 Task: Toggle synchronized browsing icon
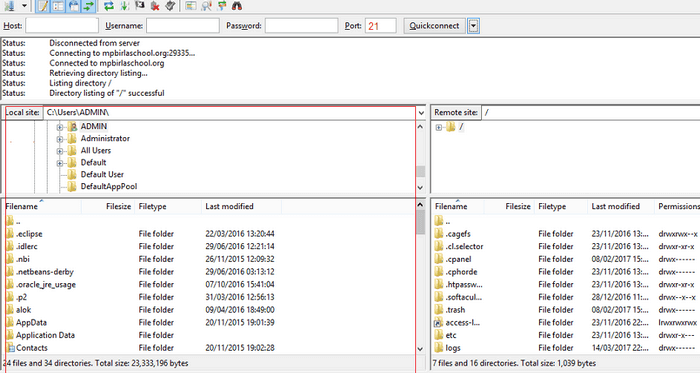pos(221,6)
